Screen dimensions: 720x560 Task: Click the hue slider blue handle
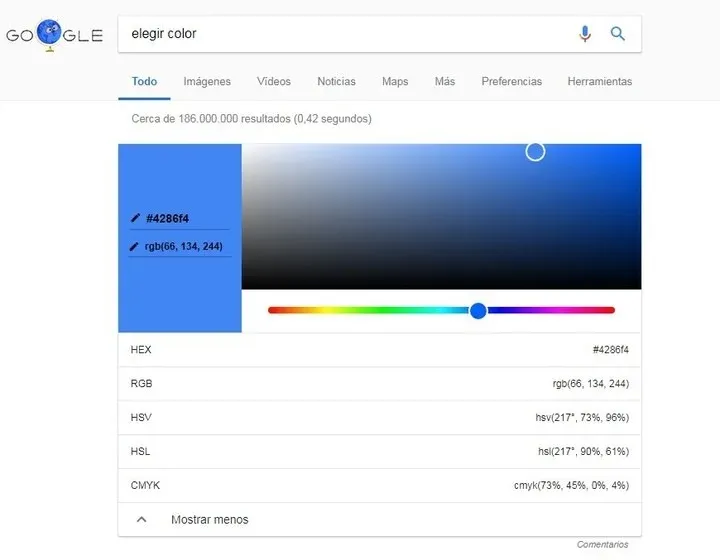pyautogui.click(x=478, y=310)
